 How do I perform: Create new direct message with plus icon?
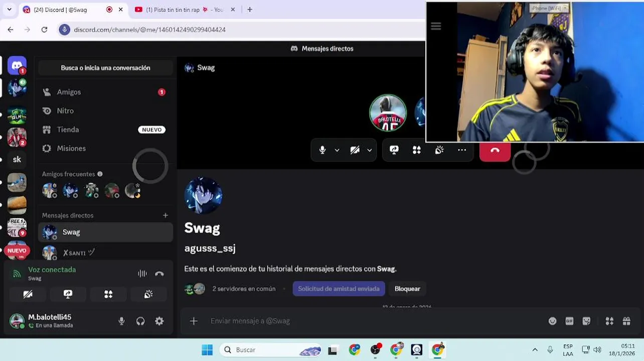pyautogui.click(x=166, y=215)
